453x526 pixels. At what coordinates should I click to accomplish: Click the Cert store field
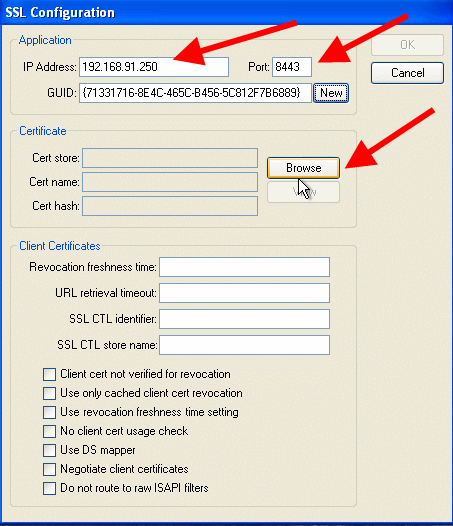(x=170, y=158)
